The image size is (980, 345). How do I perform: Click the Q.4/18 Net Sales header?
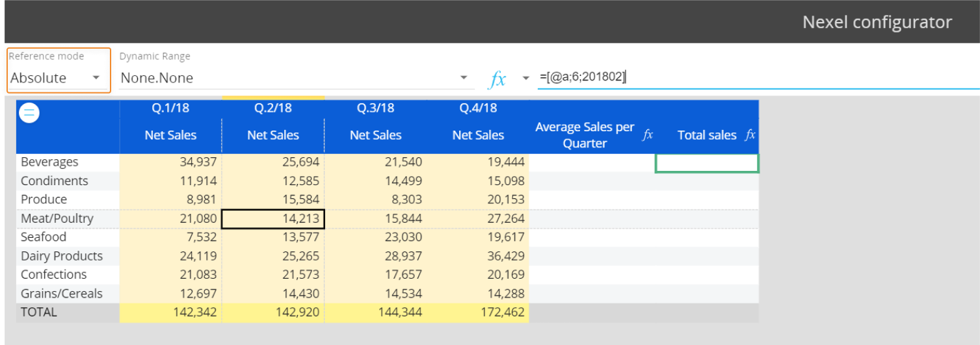click(x=478, y=135)
